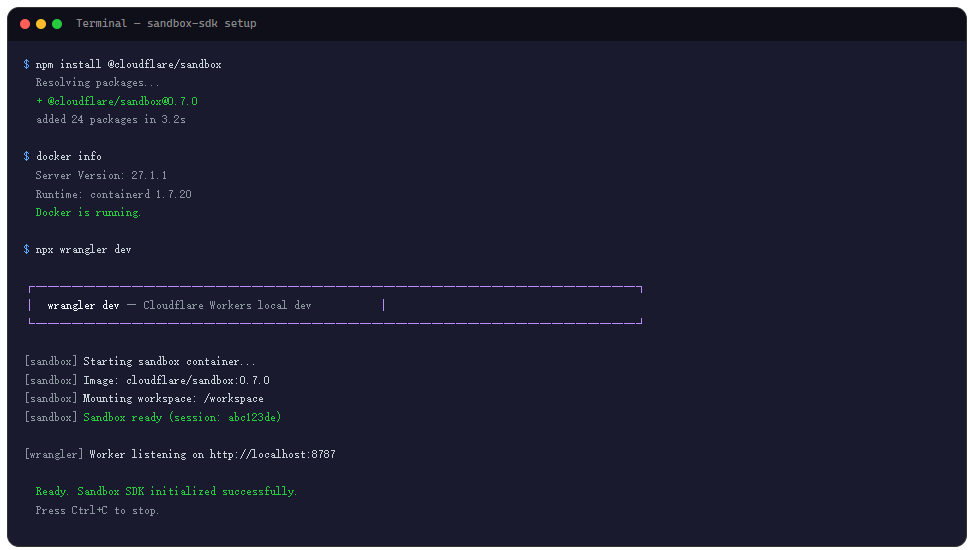
Task: Click the 'Resolving packages...' output line
Action: (97, 82)
